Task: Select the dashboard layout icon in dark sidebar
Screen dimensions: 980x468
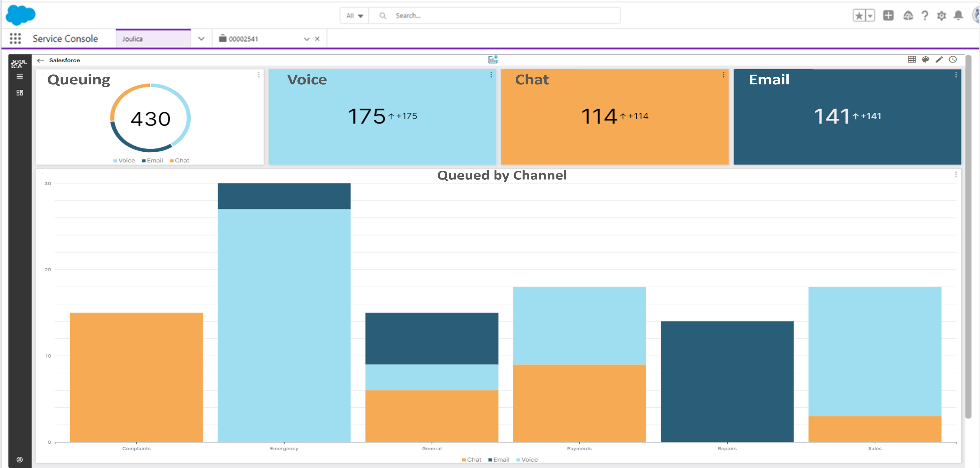Action: (x=19, y=92)
